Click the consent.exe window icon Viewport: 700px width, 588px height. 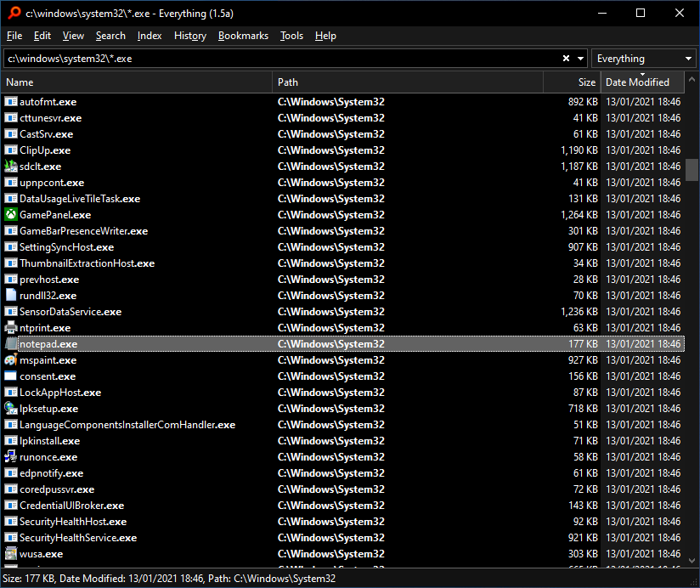pyautogui.click(x=11, y=376)
